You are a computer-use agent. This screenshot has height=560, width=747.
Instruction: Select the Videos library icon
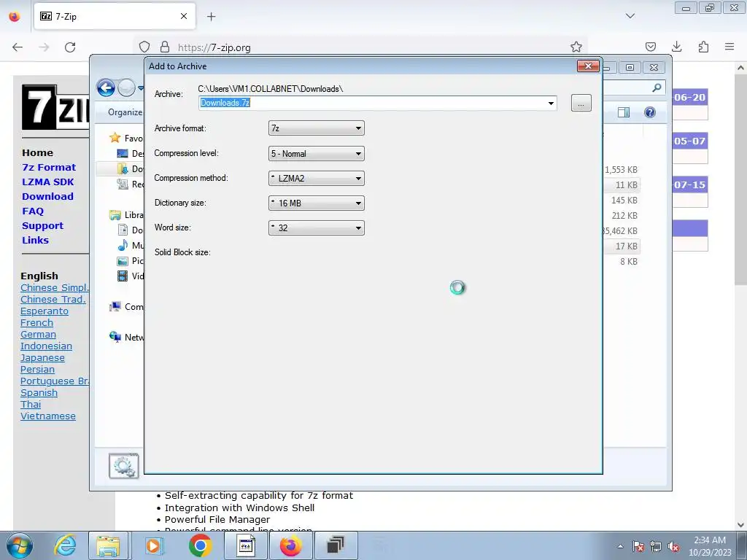click(123, 276)
